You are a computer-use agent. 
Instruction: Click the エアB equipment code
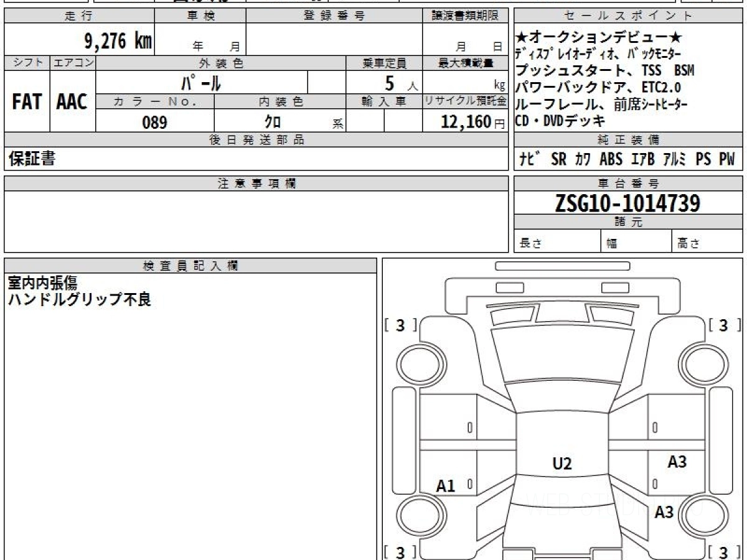642,159
